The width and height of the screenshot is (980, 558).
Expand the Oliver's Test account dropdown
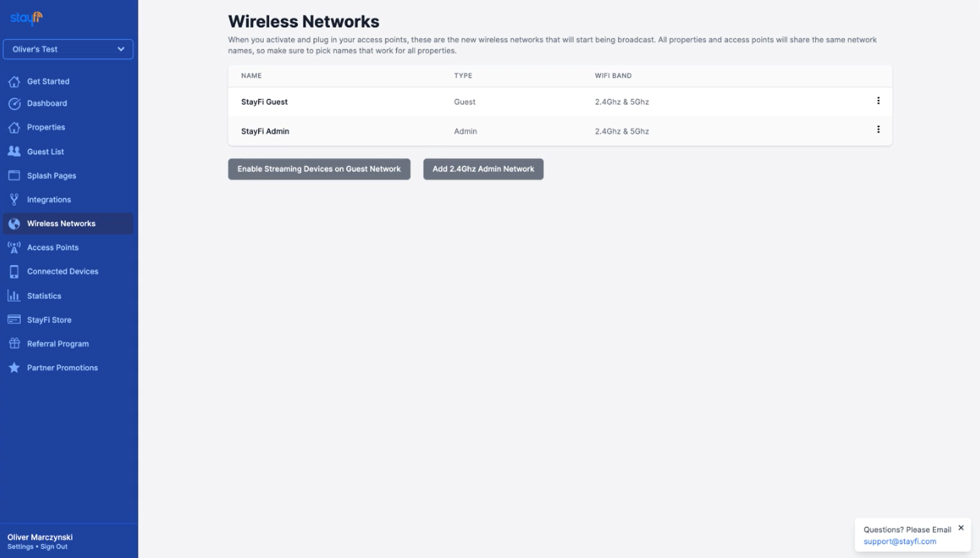click(x=68, y=49)
